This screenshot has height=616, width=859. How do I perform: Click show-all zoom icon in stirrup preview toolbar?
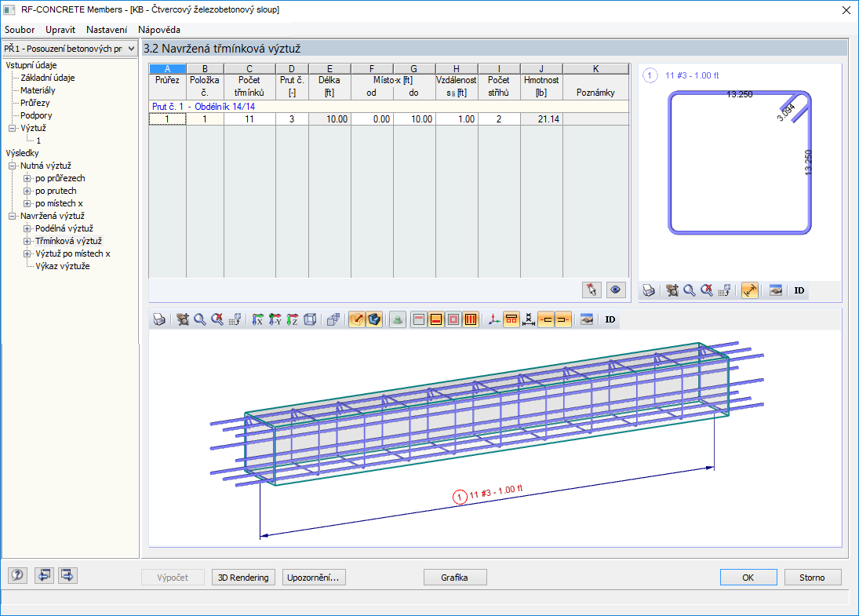click(x=708, y=290)
